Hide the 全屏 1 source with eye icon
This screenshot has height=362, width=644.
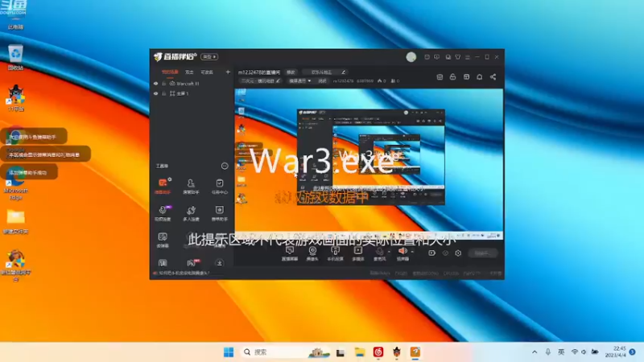pos(155,93)
